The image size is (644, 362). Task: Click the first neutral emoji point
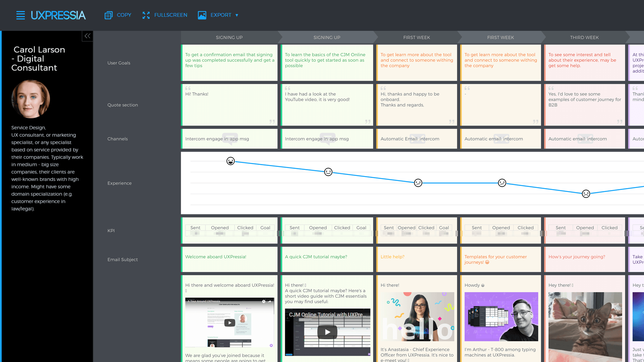click(x=418, y=183)
